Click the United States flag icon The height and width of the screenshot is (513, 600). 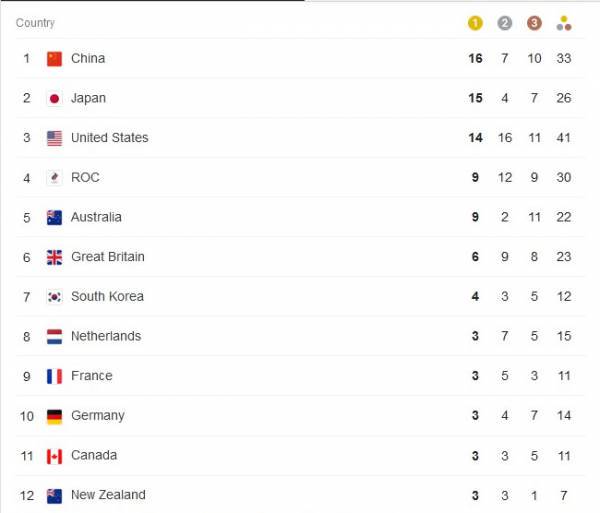pos(54,138)
